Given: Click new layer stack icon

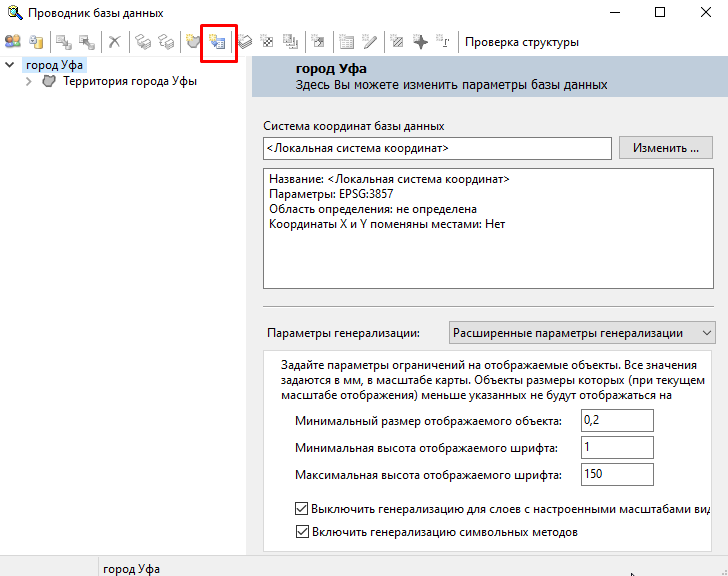Looking at the screenshot, I should coord(245,42).
